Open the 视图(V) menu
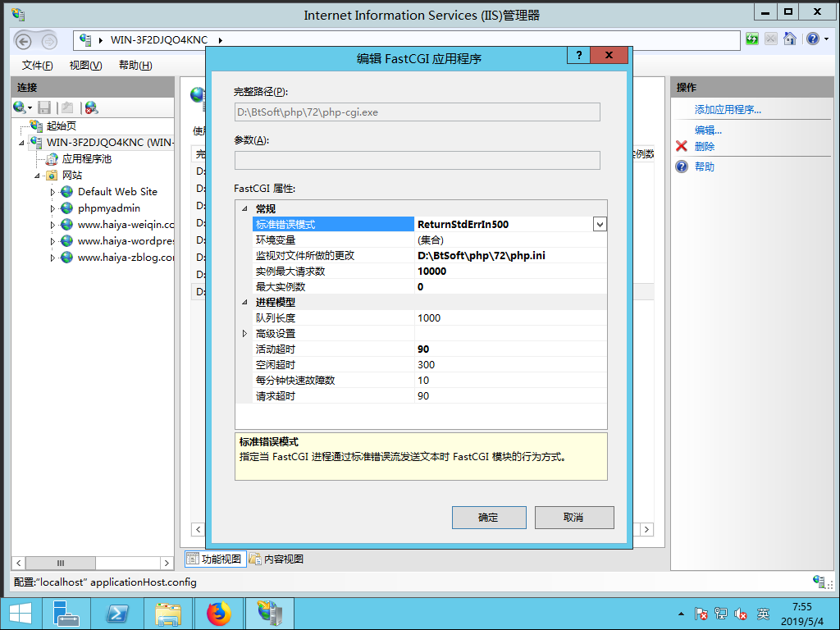The image size is (840, 630). (x=85, y=66)
